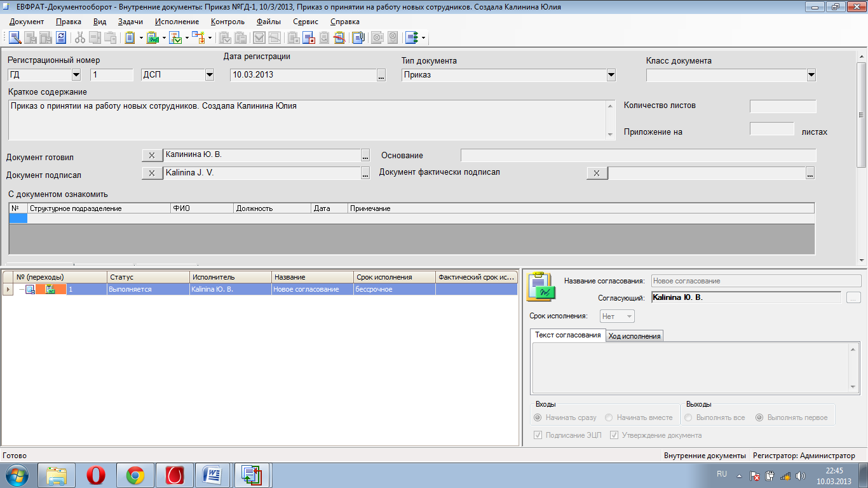Browse users for Документ готовил field
Viewport: 868px width, 488px height.
[365, 155]
